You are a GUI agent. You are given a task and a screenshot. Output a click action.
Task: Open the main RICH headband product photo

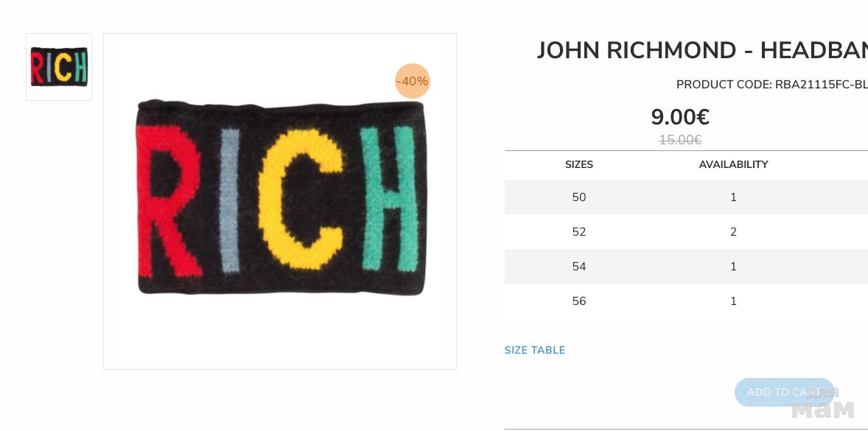pyautogui.click(x=280, y=201)
